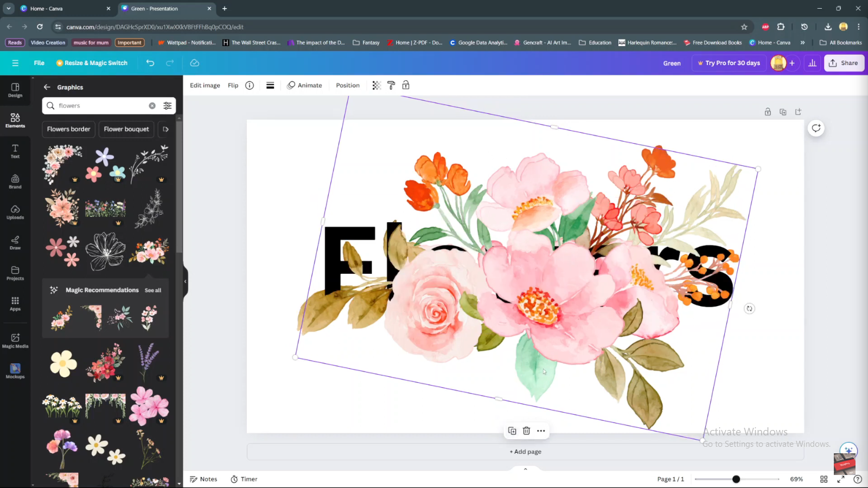Toggle lock icon in top toolbar

pos(406,85)
